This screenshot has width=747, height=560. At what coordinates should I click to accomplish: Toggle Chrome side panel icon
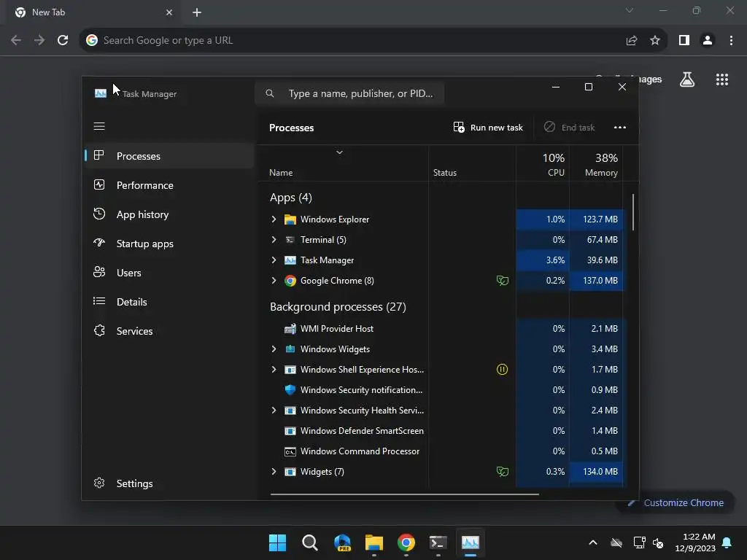684,41
